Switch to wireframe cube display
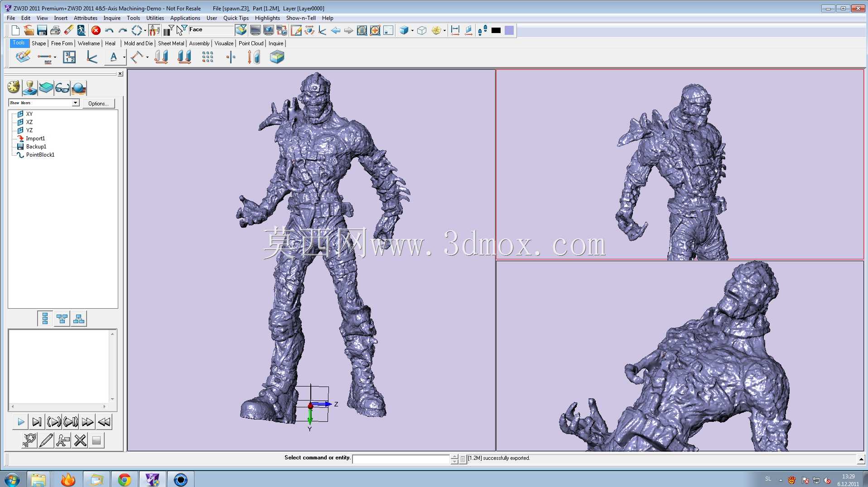The width and height of the screenshot is (868, 487). 422,30
